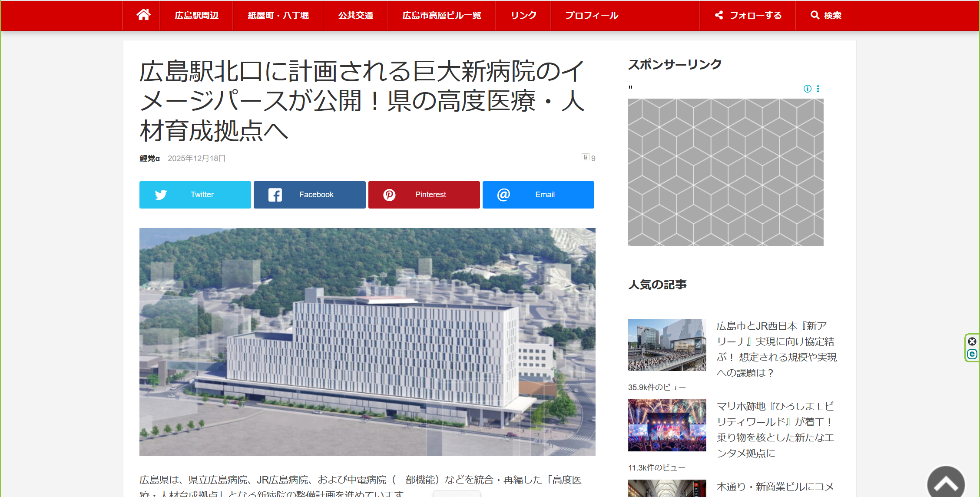This screenshot has width=980, height=497.
Task: Click the Pinterest logo share icon
Action: point(389,195)
